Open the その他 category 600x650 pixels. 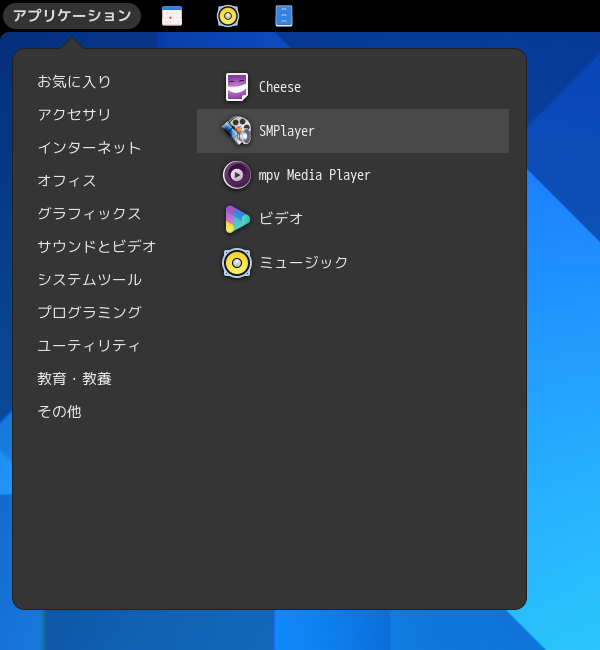(x=59, y=412)
